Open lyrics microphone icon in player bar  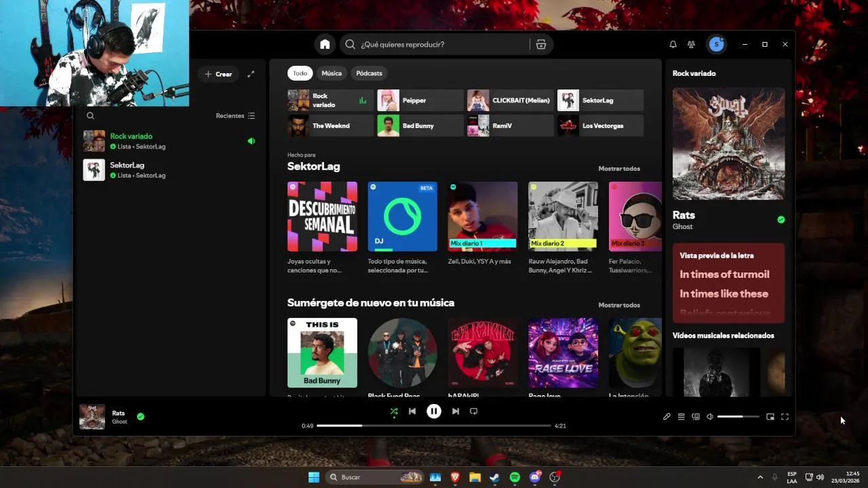667,417
